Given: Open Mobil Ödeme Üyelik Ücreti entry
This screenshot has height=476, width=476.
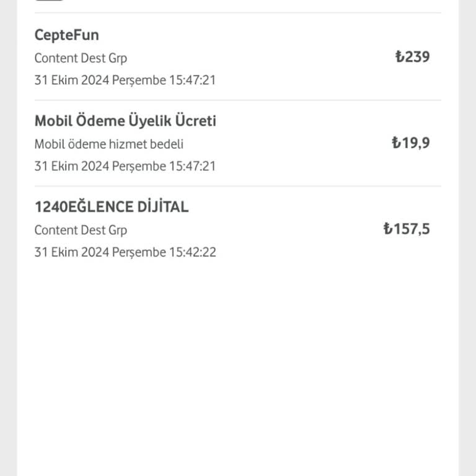Looking at the screenshot, I should tap(125, 121).
